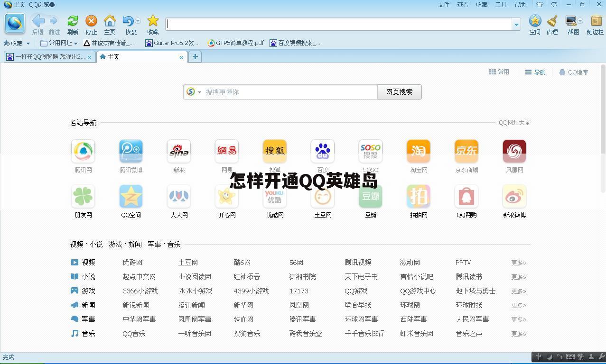Open the 截图 dropdown arrow
Viewport: 606px width, 364px height.
point(580,21)
